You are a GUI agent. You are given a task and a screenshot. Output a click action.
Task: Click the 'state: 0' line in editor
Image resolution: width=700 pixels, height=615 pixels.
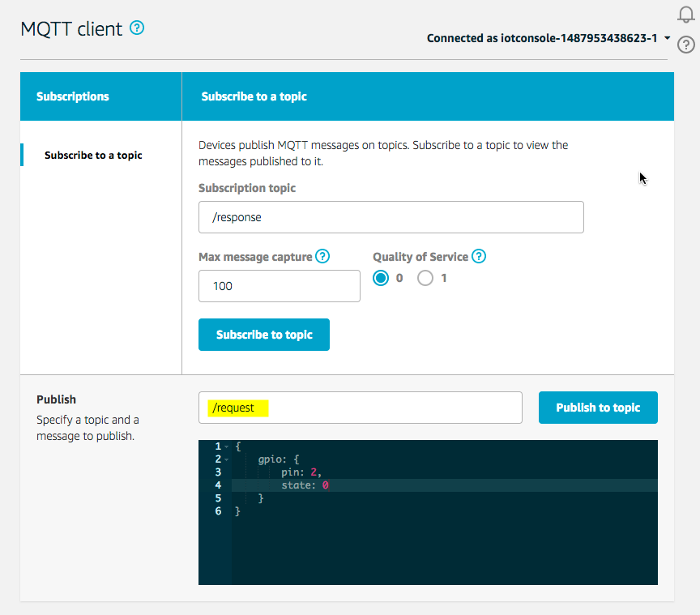[x=444, y=485]
